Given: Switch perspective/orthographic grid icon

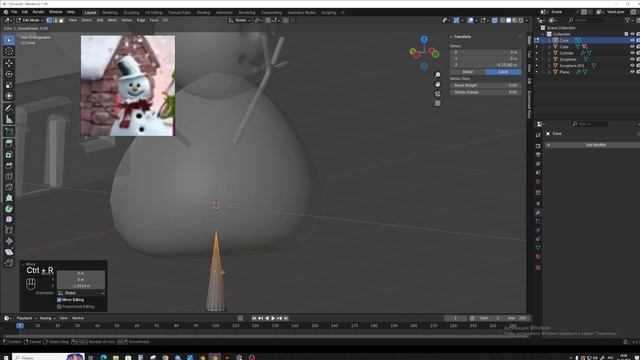Looking at the screenshot, I should point(438,103).
